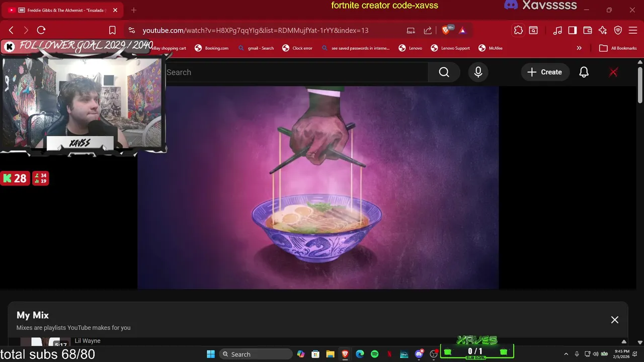This screenshot has height=362, width=644.
Task: Click the YouTube search field
Action: pyautogui.click(x=297, y=72)
